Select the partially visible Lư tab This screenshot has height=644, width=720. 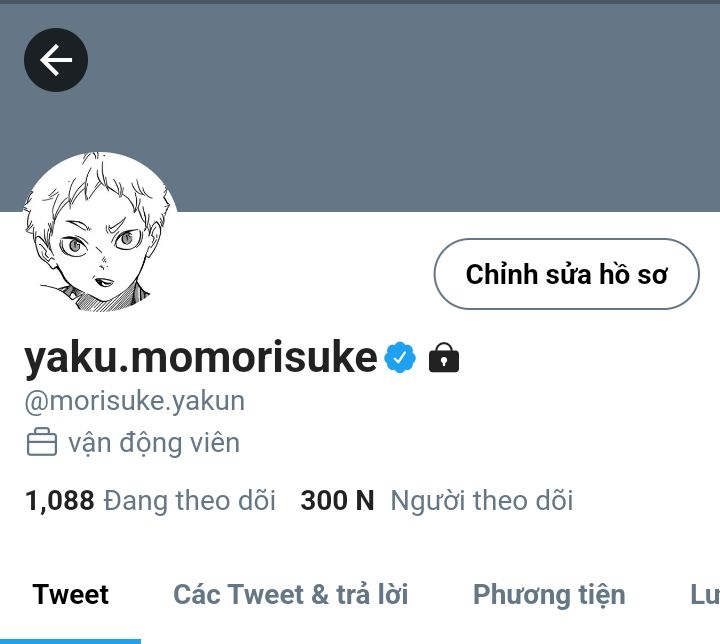[x=705, y=594]
